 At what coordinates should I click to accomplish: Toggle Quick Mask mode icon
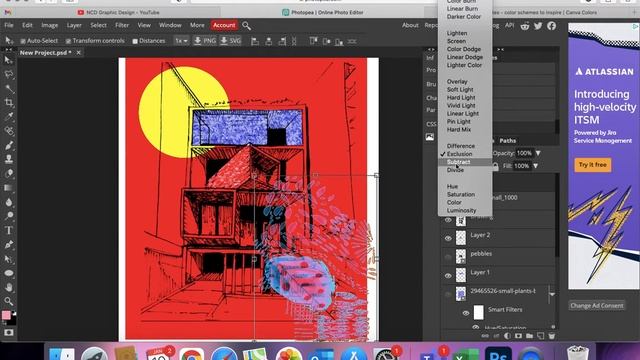[x=9, y=333]
